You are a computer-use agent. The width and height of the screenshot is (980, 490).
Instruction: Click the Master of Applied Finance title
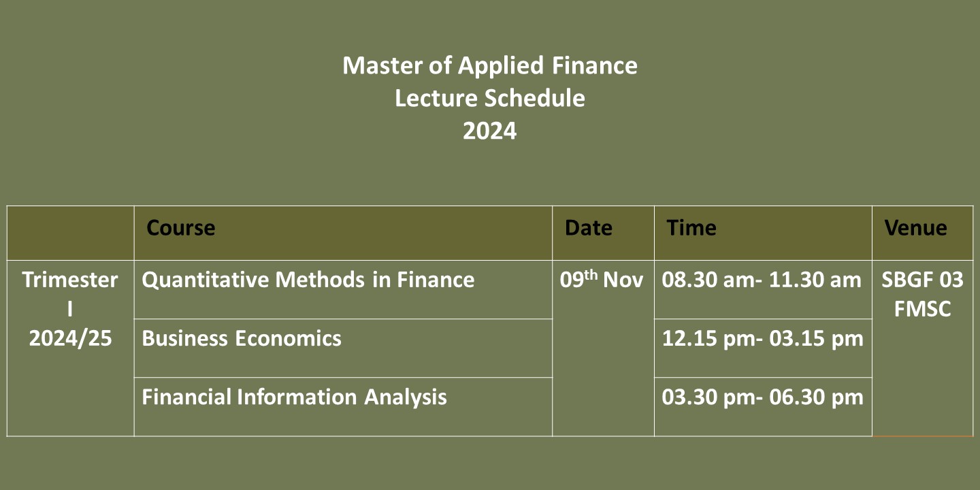coord(490,66)
